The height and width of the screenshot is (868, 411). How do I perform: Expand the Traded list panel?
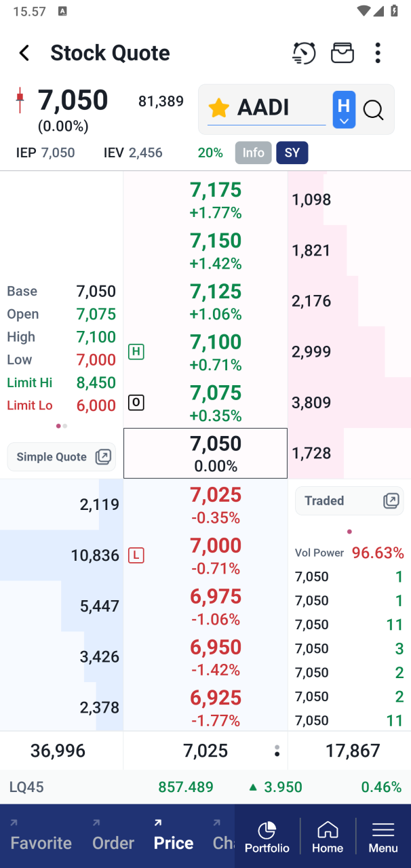point(349,501)
